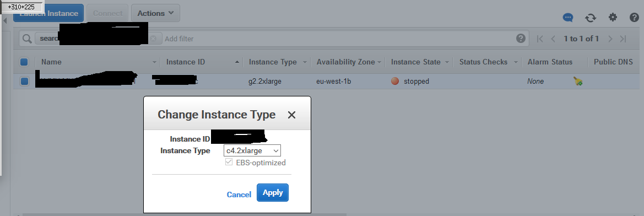Click the alarm status add icon
The image size is (644, 216).
coord(578,82)
